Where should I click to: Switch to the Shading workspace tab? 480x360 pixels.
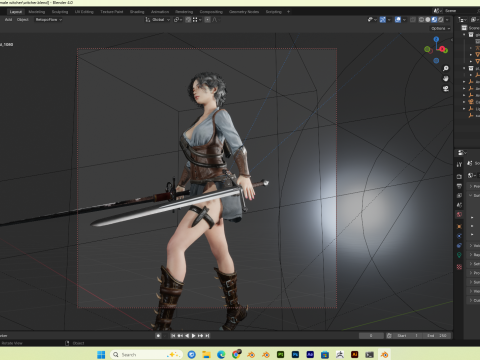coord(137,12)
